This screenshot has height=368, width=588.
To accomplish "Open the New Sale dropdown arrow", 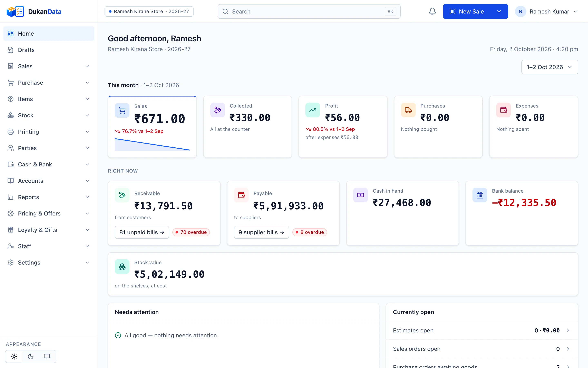I will [x=499, y=11].
